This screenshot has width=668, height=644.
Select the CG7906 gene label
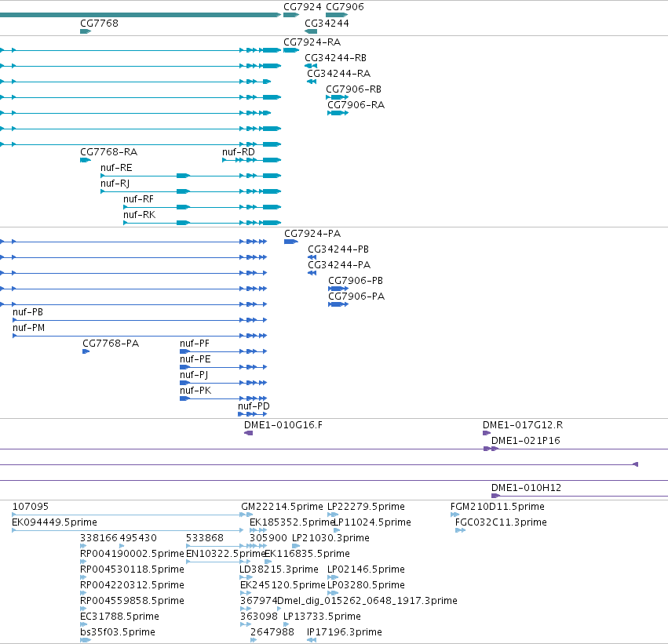345,7
